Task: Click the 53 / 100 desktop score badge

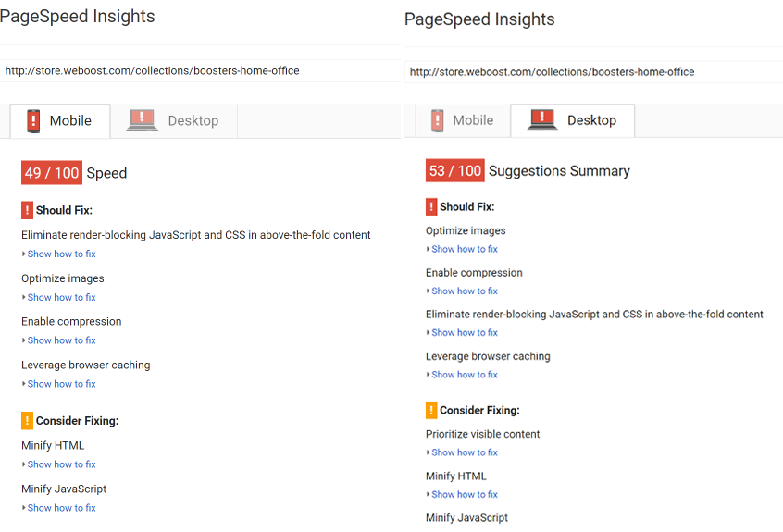Action: point(455,170)
